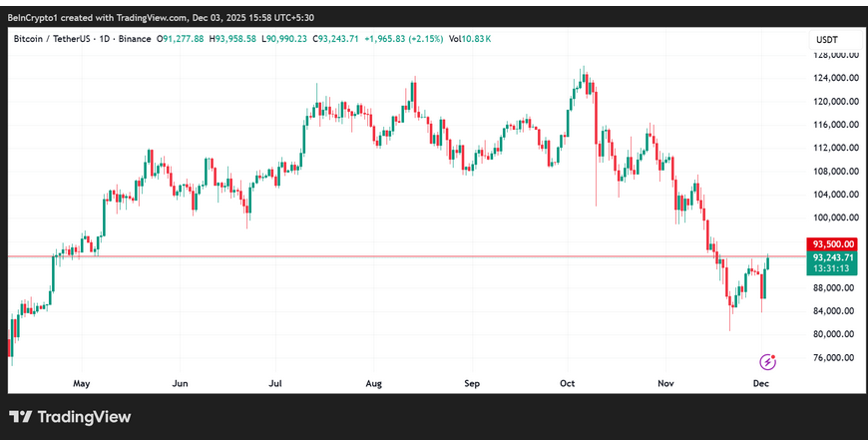Click the 13:31:13 candle countdown timer
868x440 pixels.
(x=832, y=268)
